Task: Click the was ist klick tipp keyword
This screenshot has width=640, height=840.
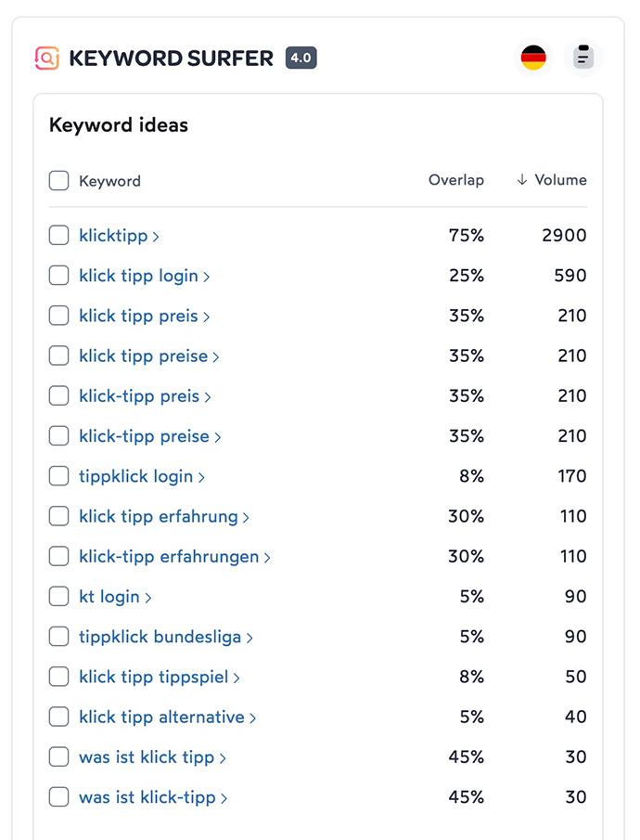Action: (x=147, y=757)
